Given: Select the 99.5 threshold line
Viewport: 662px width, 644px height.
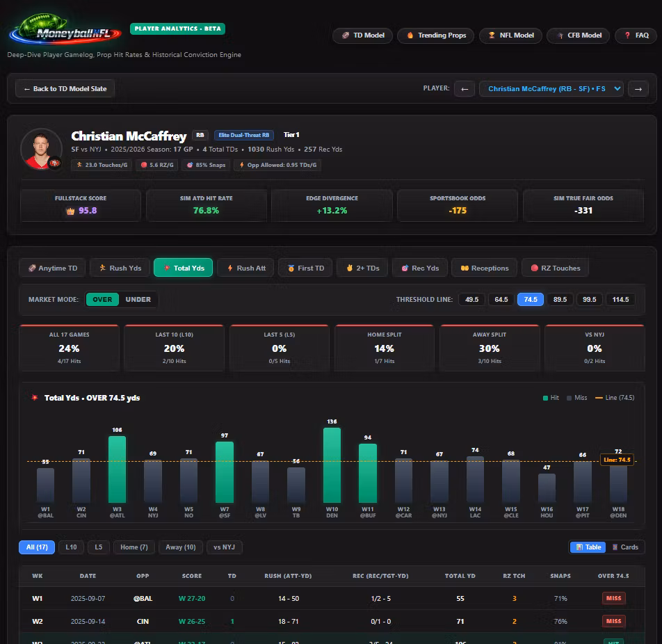Looking at the screenshot, I should pyautogui.click(x=590, y=300).
